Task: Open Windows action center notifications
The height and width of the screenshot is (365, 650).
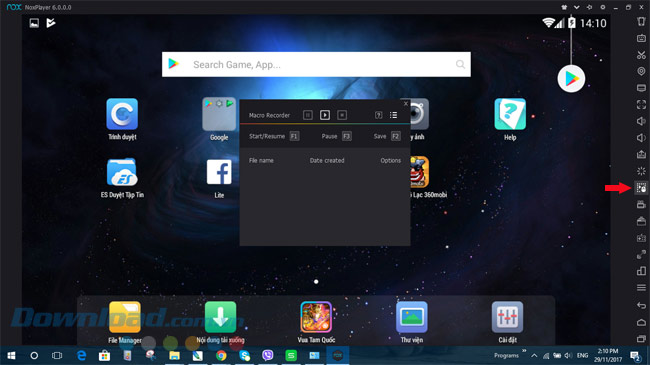Action: point(635,355)
